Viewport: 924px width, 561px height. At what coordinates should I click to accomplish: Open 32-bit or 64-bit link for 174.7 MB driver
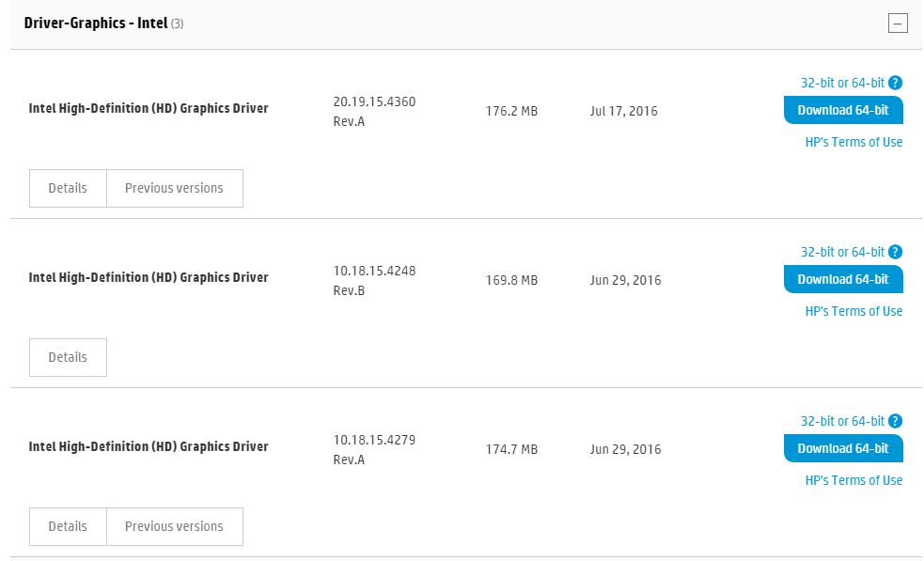[842, 421]
